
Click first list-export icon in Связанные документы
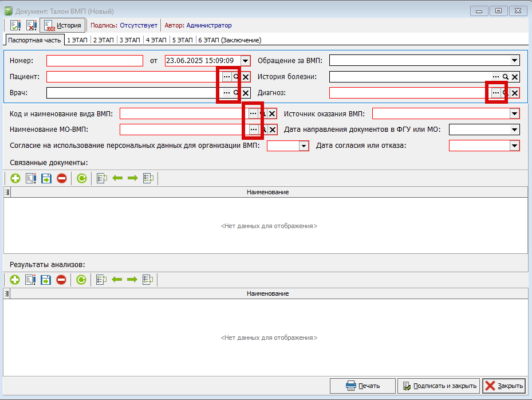[102, 178]
